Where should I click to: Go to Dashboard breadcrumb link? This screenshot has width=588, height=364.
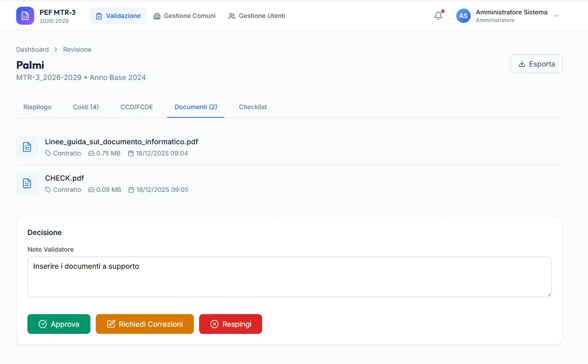(x=32, y=49)
